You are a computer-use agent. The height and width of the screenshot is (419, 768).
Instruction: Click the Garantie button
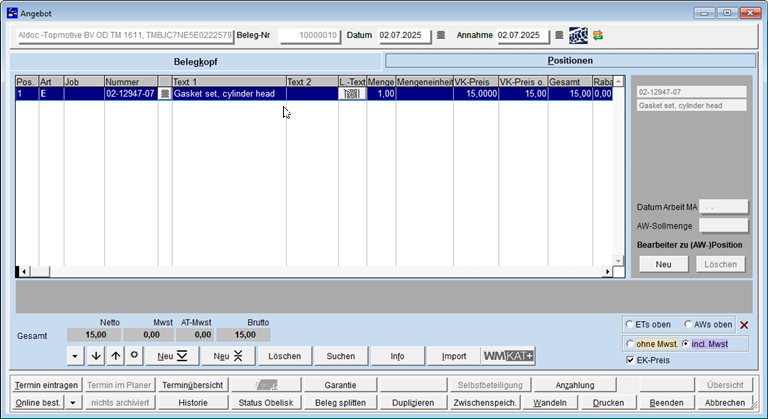point(340,385)
